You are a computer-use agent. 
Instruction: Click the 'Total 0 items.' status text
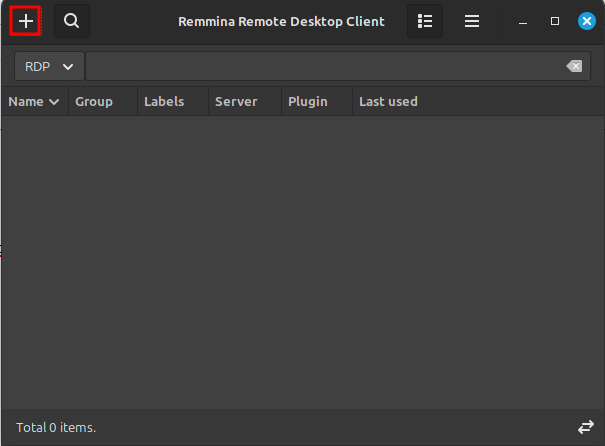coord(56,427)
